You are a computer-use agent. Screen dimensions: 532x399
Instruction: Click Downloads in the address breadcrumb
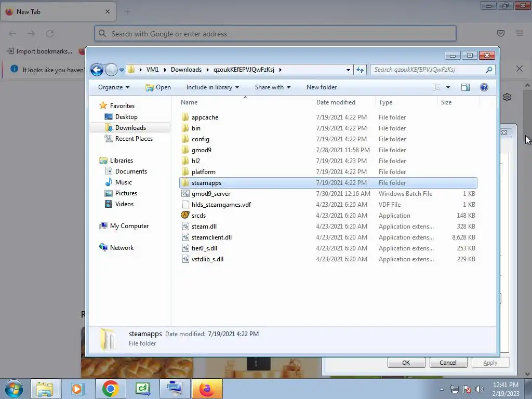click(x=186, y=70)
